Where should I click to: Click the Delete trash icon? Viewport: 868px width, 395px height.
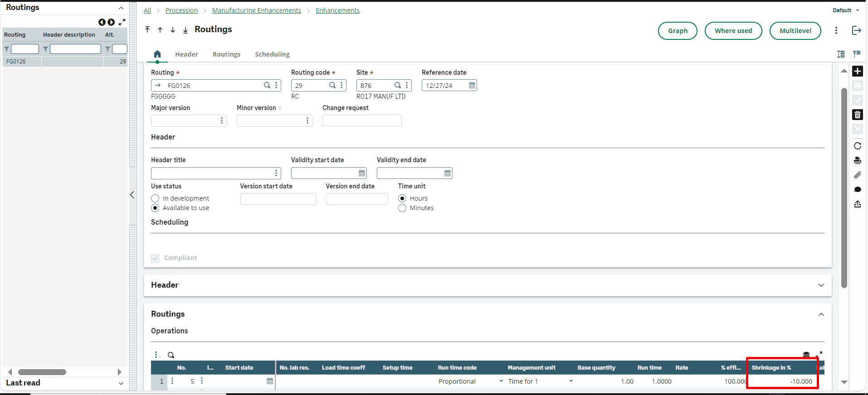click(x=857, y=115)
